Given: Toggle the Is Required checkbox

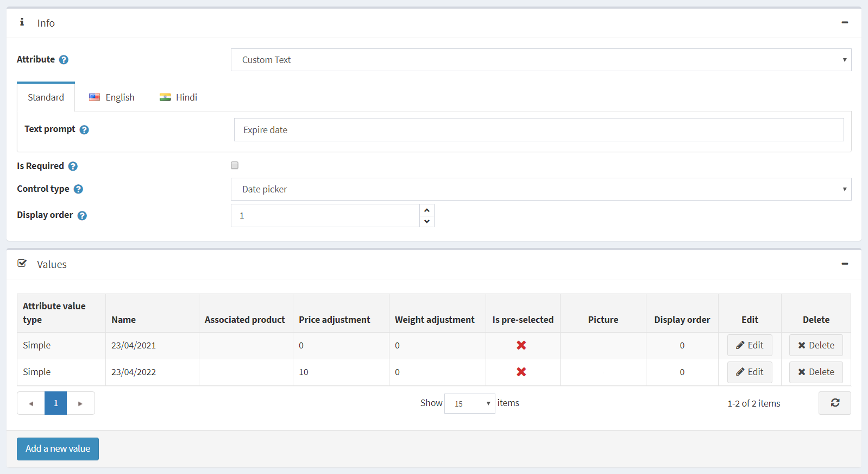Looking at the screenshot, I should click(x=235, y=165).
